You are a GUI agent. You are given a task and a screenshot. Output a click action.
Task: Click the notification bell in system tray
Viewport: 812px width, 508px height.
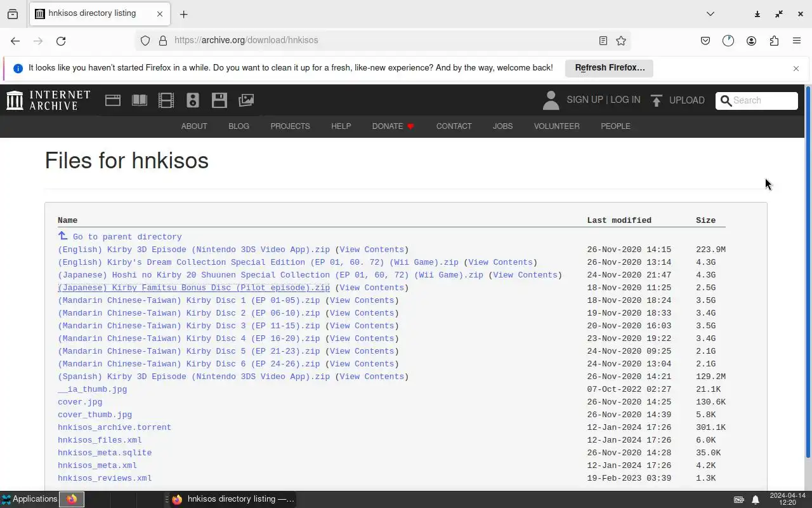756,500
